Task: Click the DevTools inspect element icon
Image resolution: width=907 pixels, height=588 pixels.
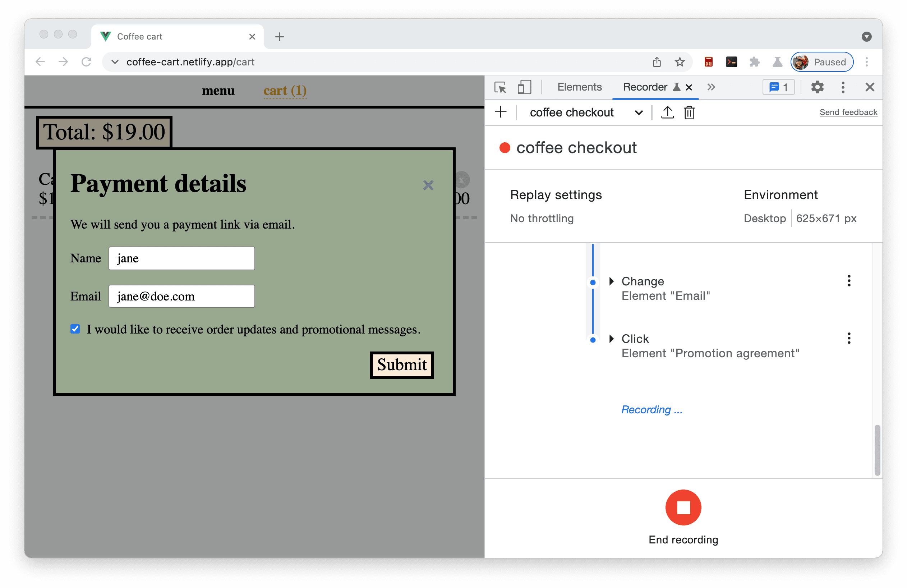Action: click(501, 87)
